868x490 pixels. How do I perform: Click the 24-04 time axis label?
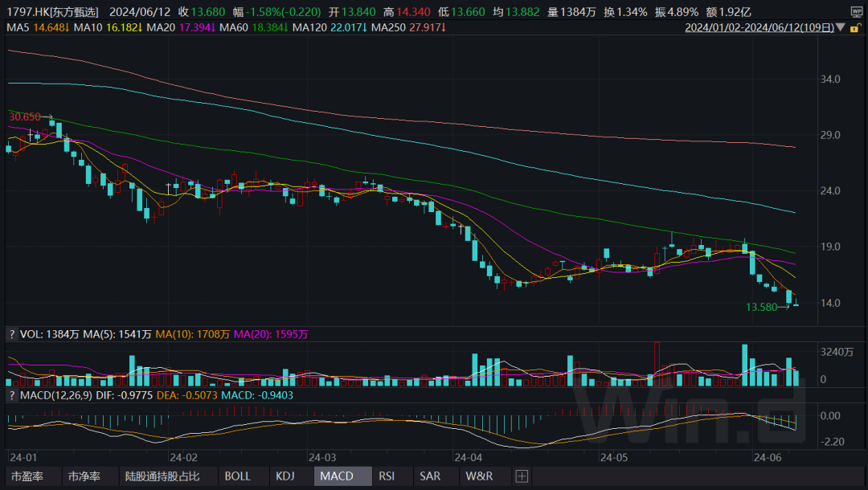pos(469,457)
